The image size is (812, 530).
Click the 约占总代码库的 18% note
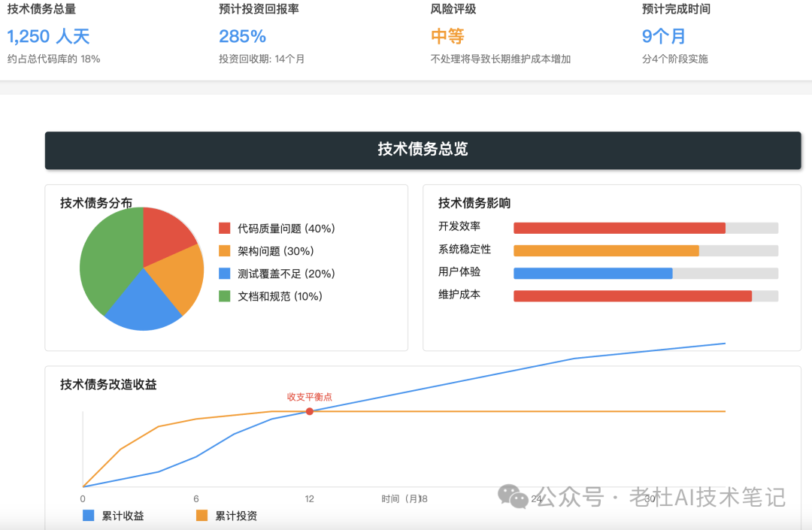coord(54,59)
